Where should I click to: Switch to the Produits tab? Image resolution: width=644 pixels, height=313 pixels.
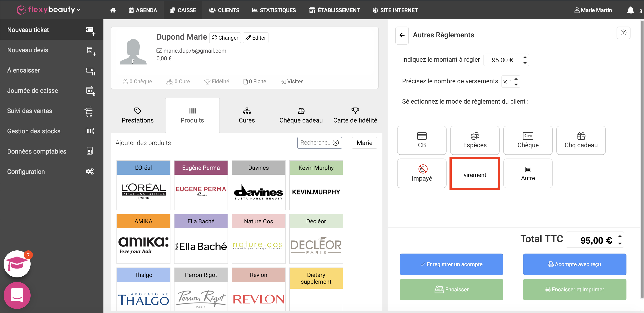(192, 116)
